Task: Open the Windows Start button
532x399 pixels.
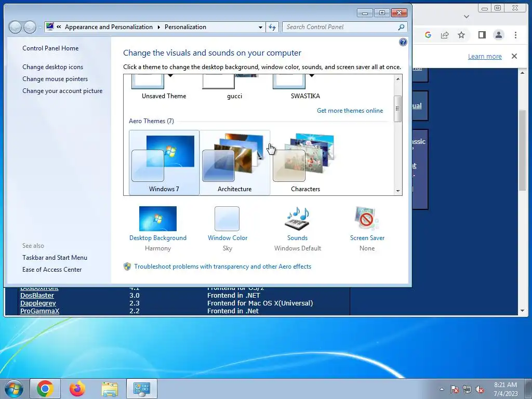Action: [14, 389]
